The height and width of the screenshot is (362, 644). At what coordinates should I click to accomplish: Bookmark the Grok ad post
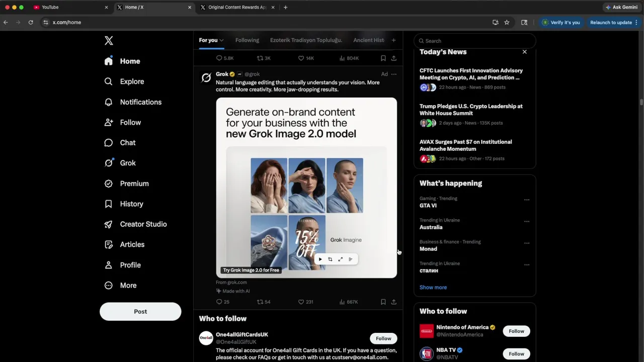pyautogui.click(x=383, y=302)
